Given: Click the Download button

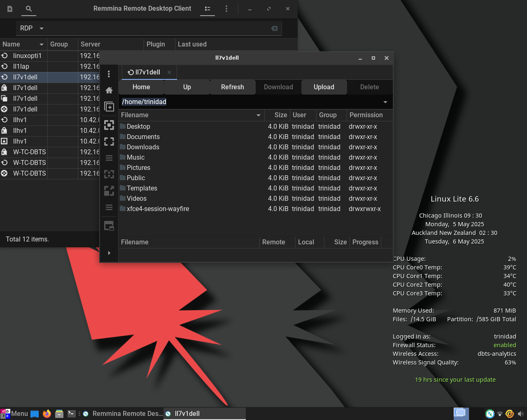Looking at the screenshot, I should (278, 87).
